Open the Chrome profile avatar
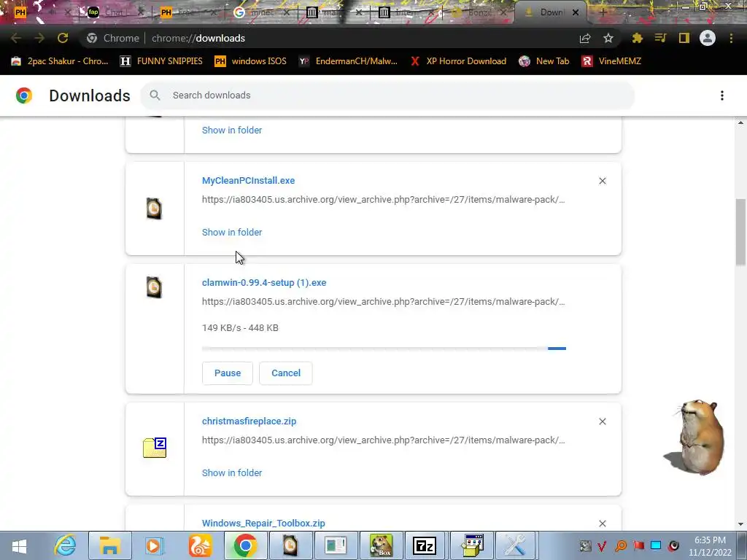The height and width of the screenshot is (560, 747). tap(708, 38)
